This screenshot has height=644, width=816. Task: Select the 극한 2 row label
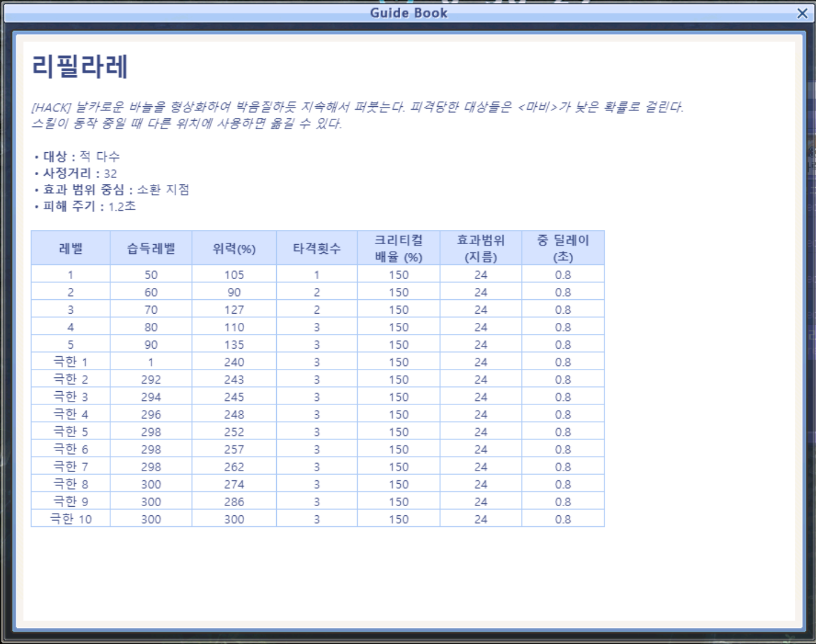pyautogui.click(x=71, y=379)
